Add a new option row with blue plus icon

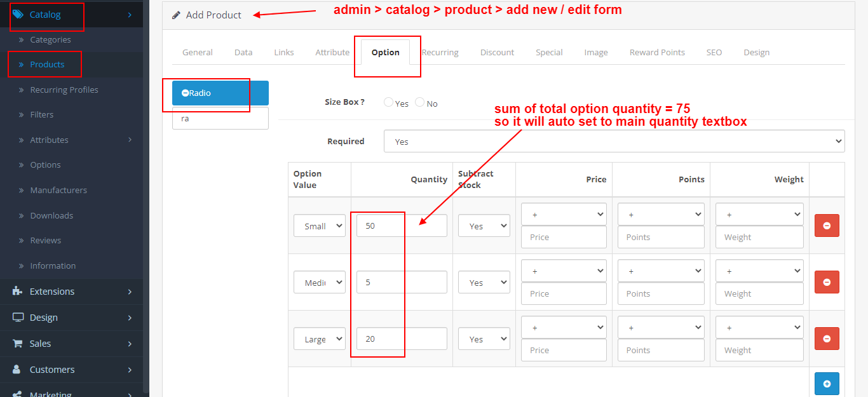click(x=827, y=383)
